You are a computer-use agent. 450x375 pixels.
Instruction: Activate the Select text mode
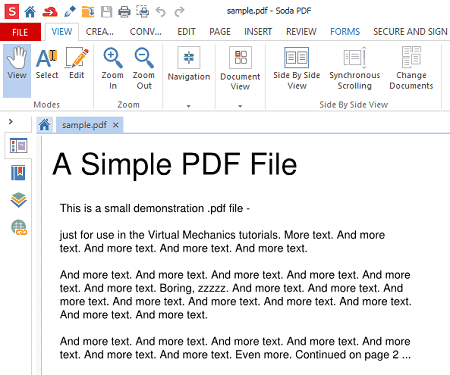point(47,64)
